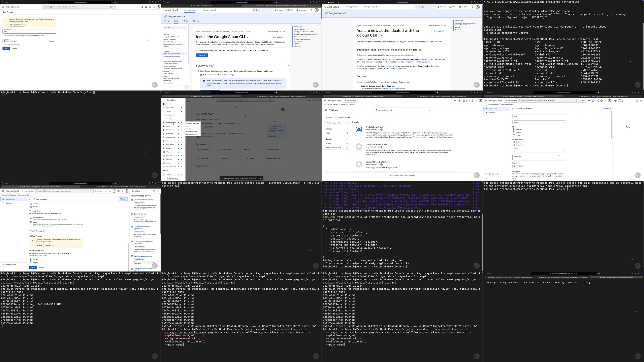The image size is (644, 362).
Task: Click the pencil icon beside Favourite products
Action: point(182,119)
